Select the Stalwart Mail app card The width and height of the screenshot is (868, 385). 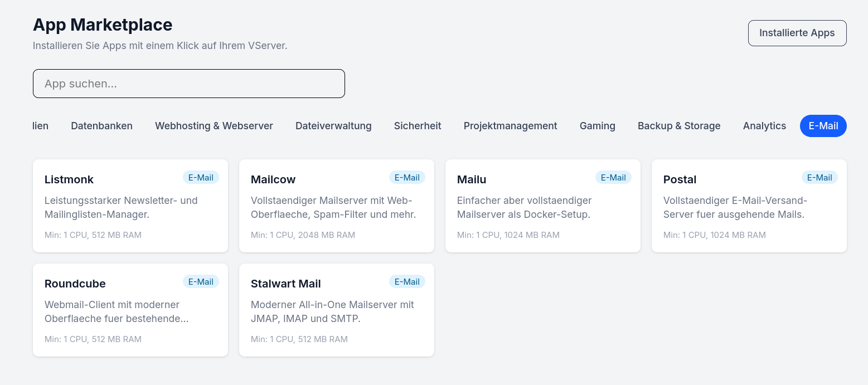[x=336, y=310]
